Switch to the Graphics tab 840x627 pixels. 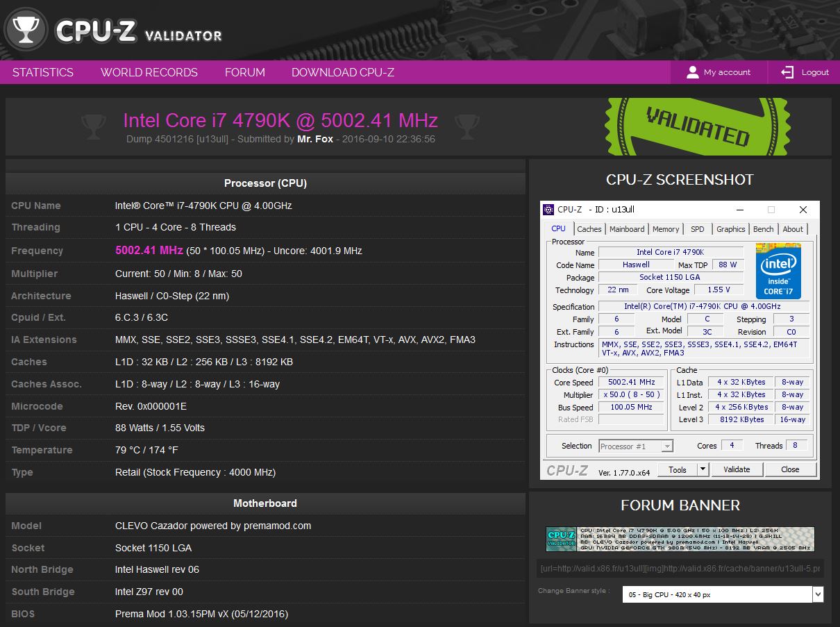point(731,229)
